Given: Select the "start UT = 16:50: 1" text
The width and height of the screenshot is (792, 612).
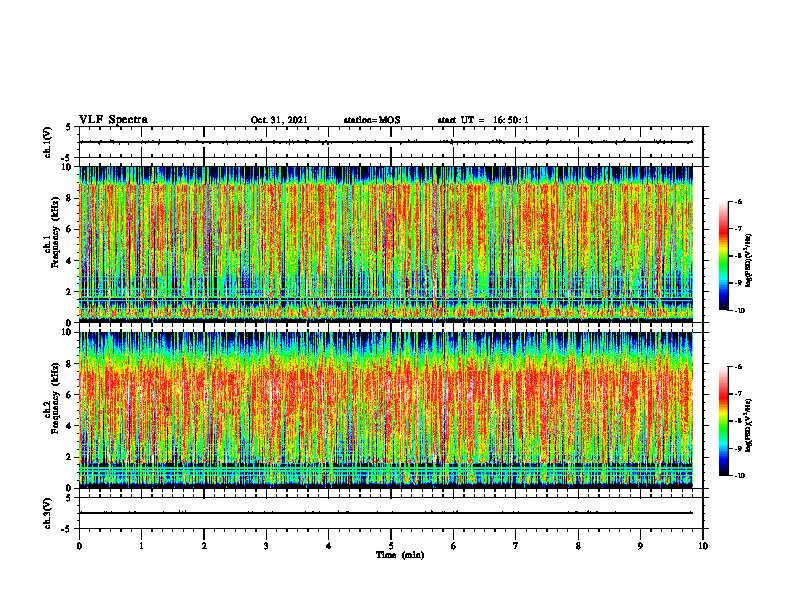Looking at the screenshot, I should 483,120.
